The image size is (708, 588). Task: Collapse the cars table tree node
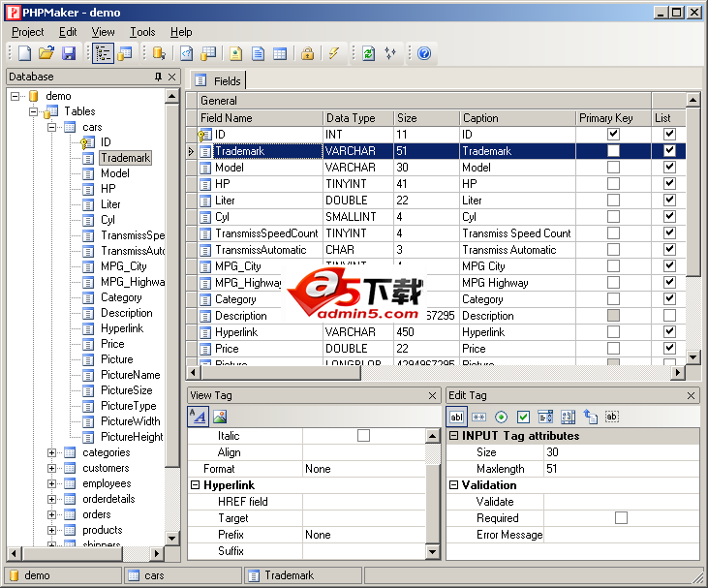(x=52, y=127)
